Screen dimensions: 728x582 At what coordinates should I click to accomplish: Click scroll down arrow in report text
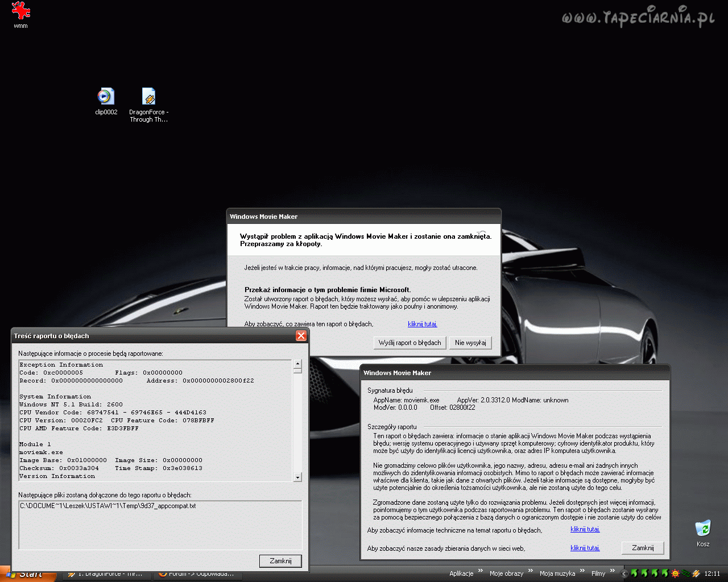coord(297,477)
